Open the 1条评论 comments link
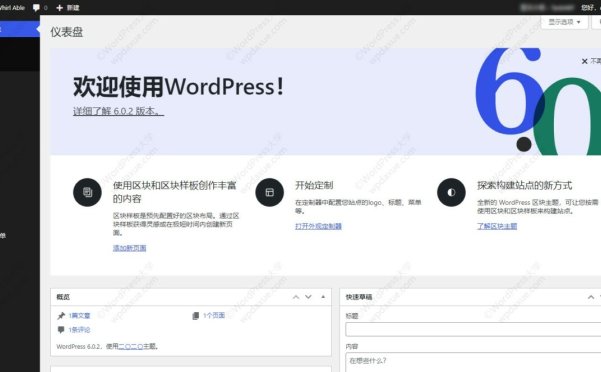The width and height of the screenshot is (601, 372). pos(79,330)
